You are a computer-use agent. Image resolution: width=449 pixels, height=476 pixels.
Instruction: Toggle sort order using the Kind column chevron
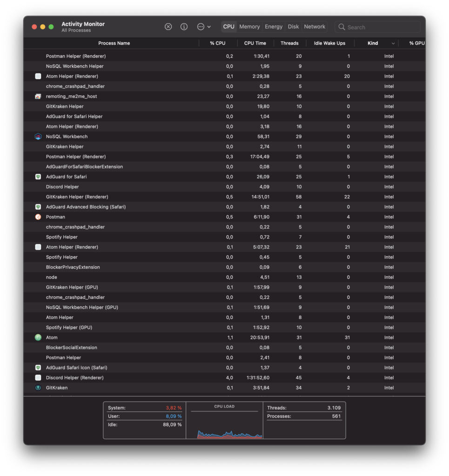pyautogui.click(x=393, y=43)
